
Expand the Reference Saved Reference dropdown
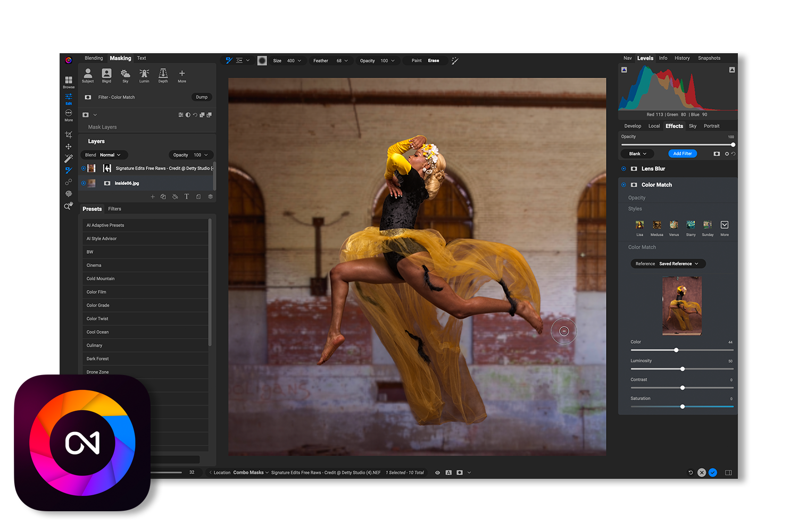[x=668, y=264]
